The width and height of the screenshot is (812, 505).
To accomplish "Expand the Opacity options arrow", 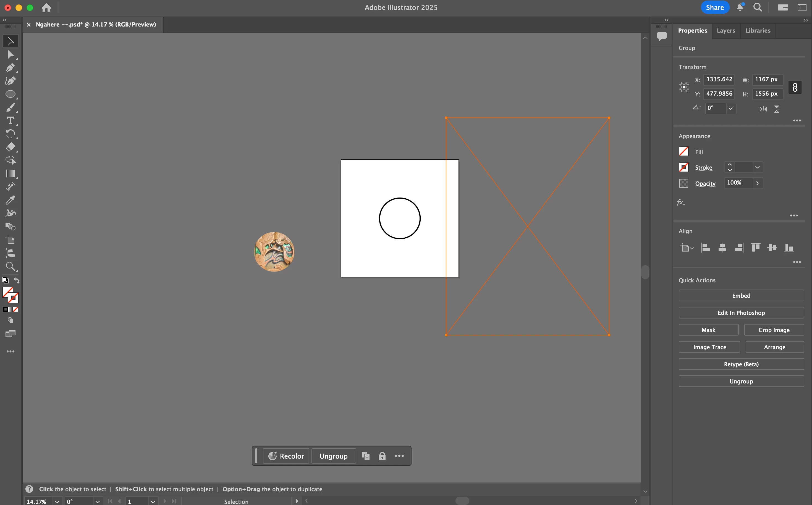I will [757, 183].
